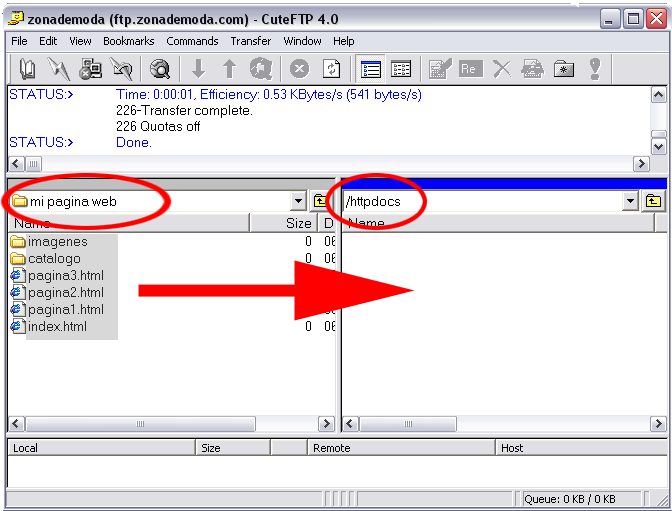Click the Refresh toolbar icon

click(x=331, y=69)
